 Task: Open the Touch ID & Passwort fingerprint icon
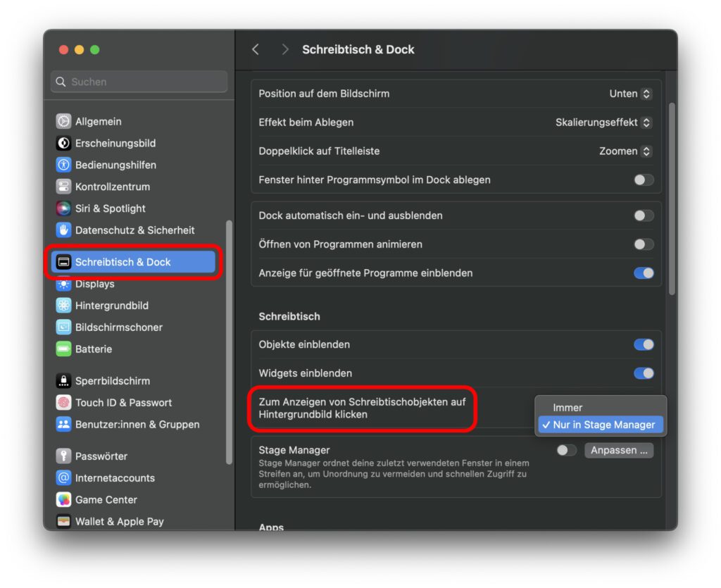tap(63, 403)
